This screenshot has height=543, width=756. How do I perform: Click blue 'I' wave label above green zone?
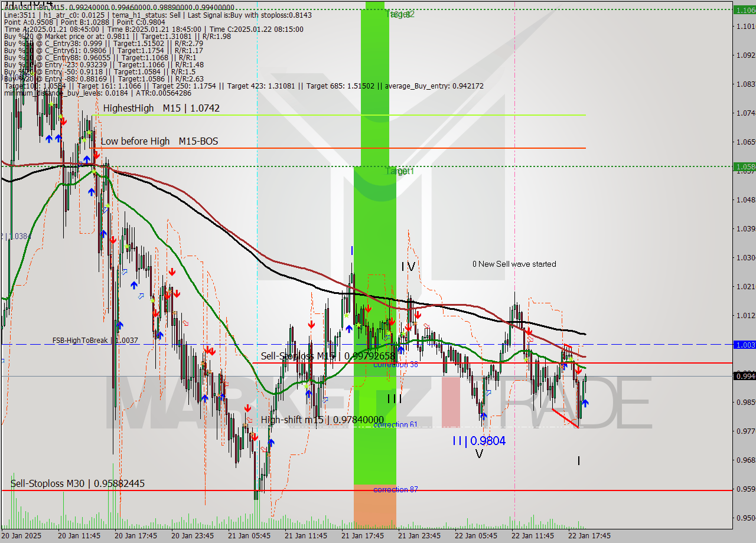[352, 250]
